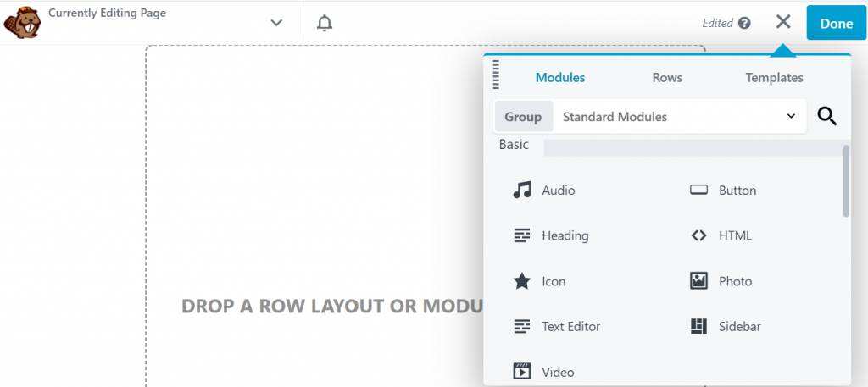The image size is (868, 387).
Task: Select the Heading module icon
Action: 521,235
